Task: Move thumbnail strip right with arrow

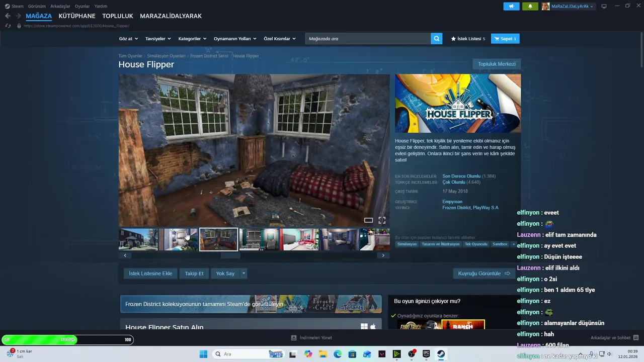Action: tap(383, 255)
